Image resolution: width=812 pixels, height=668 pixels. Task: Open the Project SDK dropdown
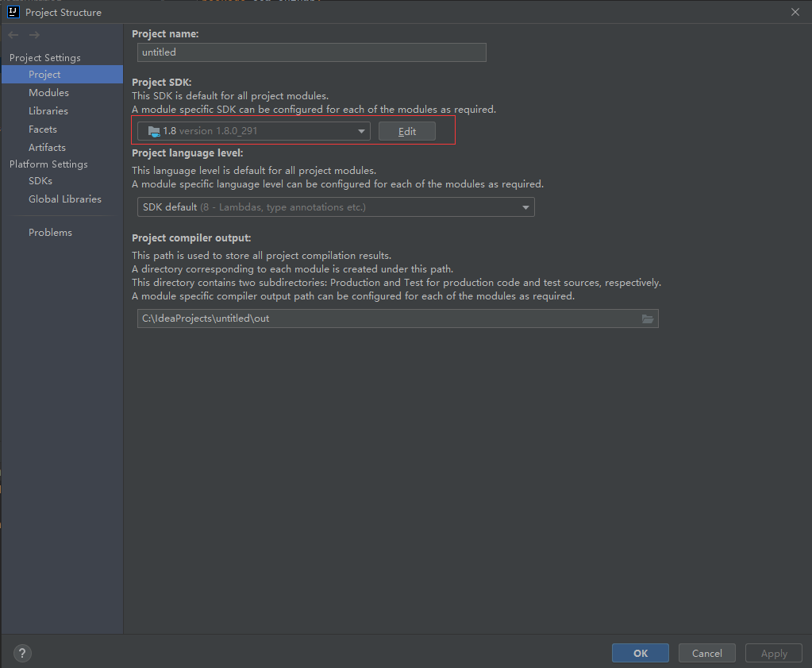pyautogui.click(x=254, y=131)
